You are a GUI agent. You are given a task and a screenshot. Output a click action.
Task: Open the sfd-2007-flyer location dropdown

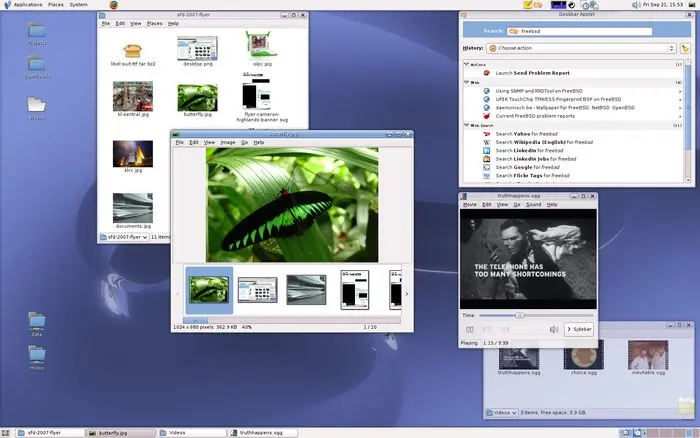(124, 237)
